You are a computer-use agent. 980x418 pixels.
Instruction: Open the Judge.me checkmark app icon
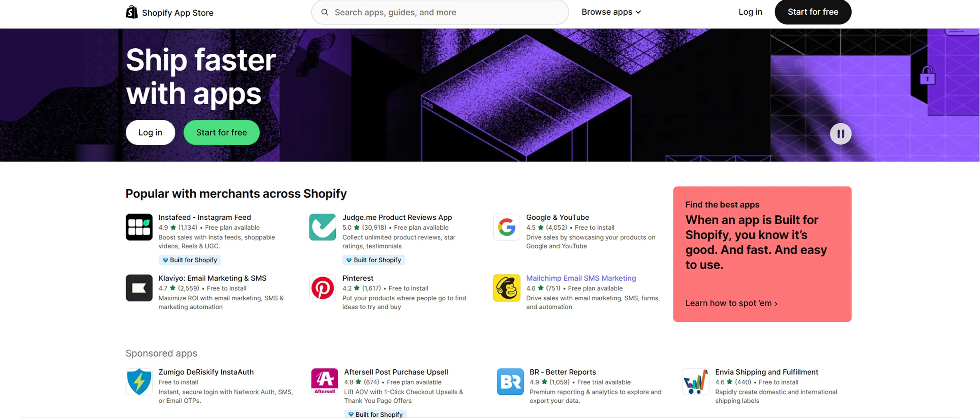coord(322,227)
